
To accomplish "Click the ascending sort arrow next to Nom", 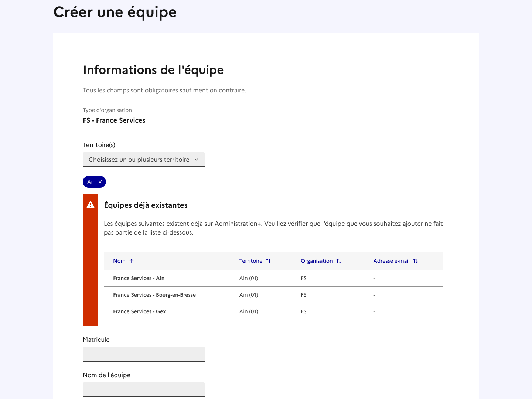I will tap(132, 260).
